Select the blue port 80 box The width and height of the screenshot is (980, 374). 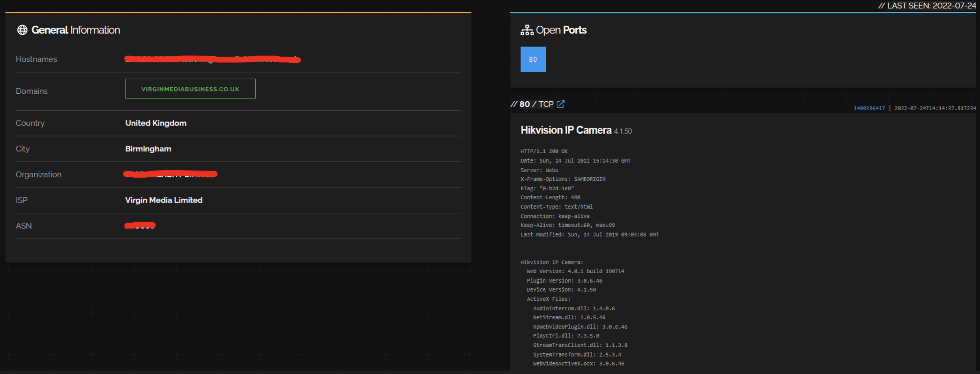pos(533,60)
